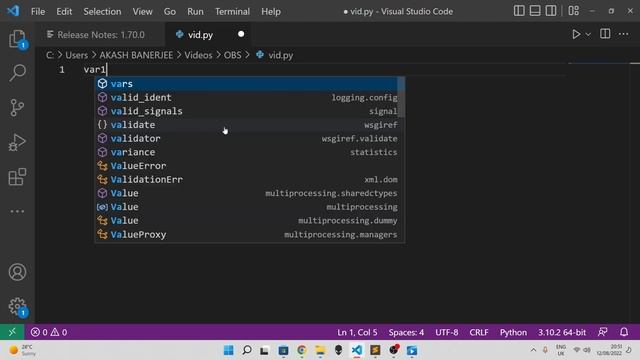The image size is (640, 360).
Task: Open Source Control view
Action: 17,108
